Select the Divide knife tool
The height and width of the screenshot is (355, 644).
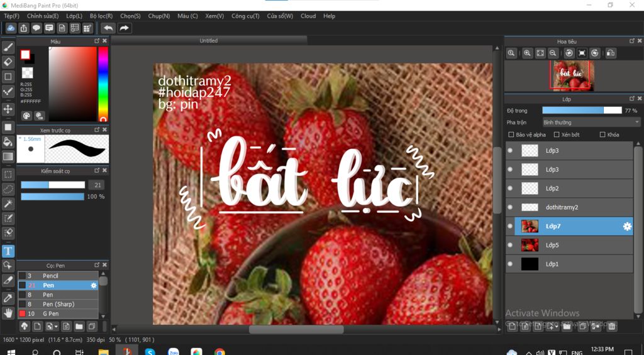point(8,280)
